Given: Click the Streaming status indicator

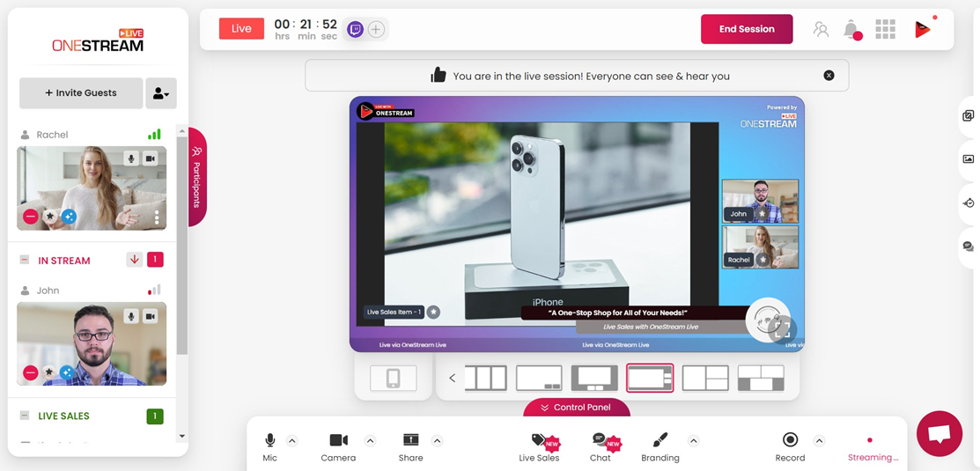Looking at the screenshot, I should tap(873, 448).
